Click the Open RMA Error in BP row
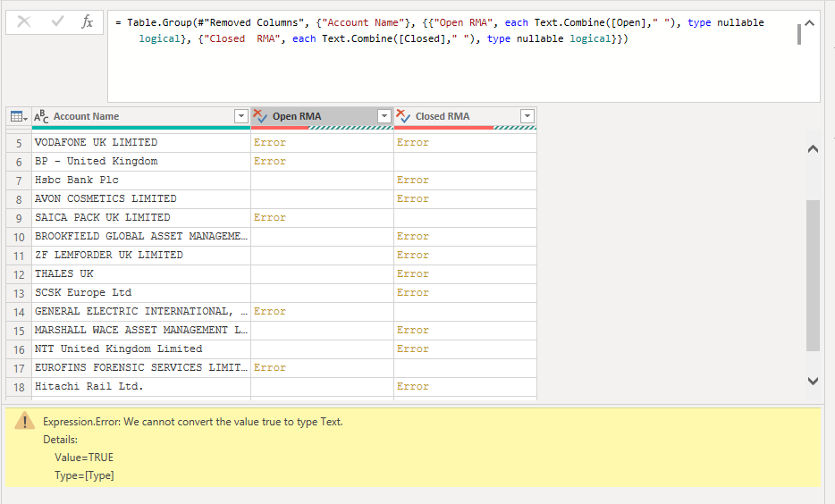 (x=270, y=161)
